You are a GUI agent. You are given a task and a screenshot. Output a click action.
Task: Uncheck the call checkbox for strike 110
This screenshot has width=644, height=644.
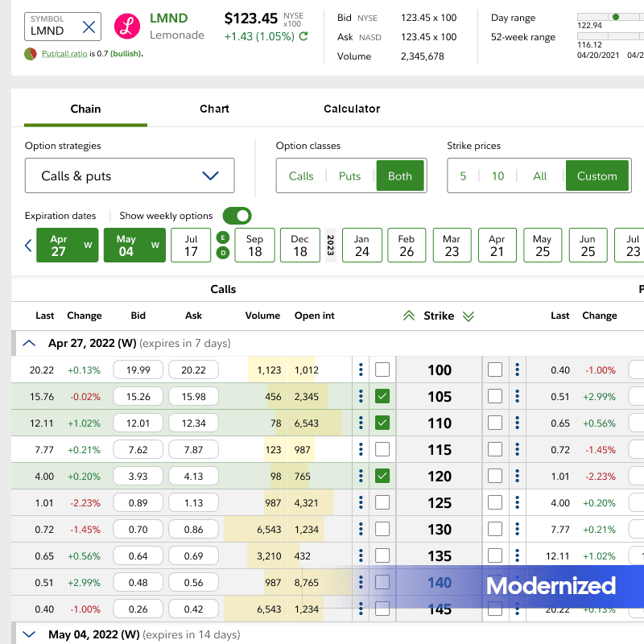tap(382, 423)
